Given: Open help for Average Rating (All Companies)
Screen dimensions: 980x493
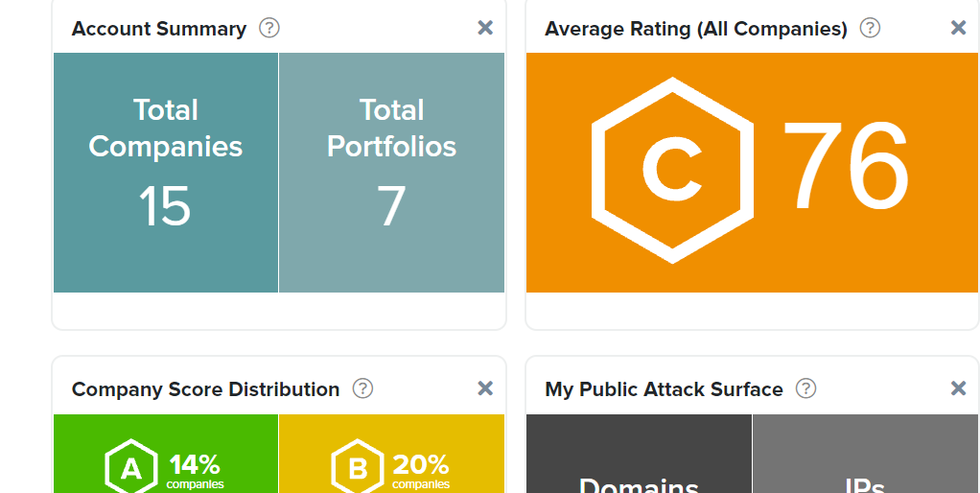Looking at the screenshot, I should point(870,28).
